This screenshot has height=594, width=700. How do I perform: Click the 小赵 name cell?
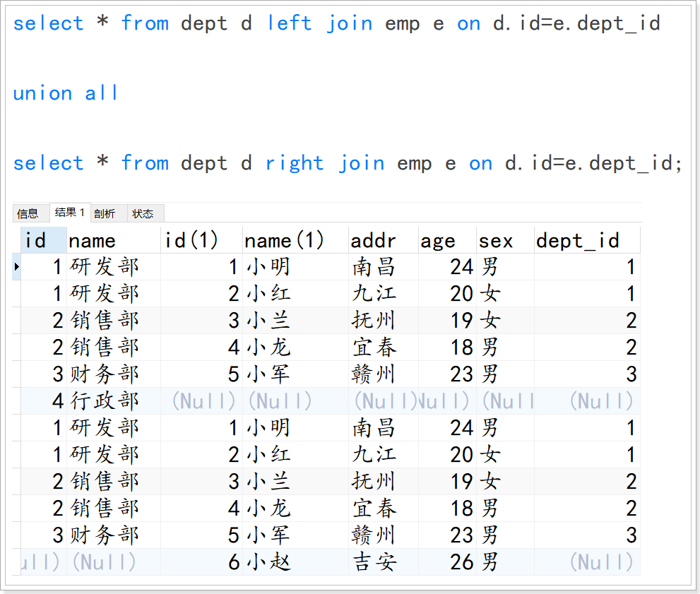[x=268, y=562]
